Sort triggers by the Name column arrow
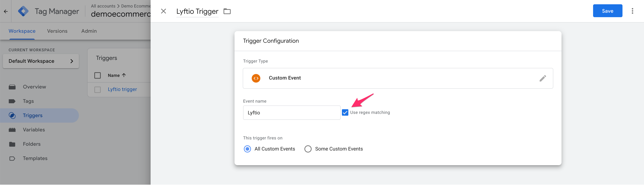Viewport: 644px width, 192px height. [x=124, y=75]
